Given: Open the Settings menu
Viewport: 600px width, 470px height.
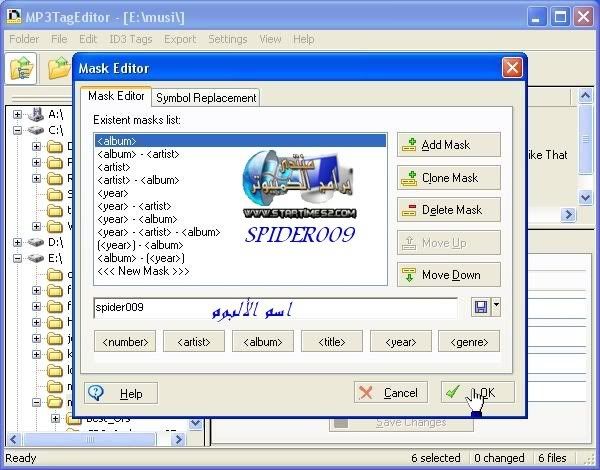Looking at the screenshot, I should click(x=228, y=39).
